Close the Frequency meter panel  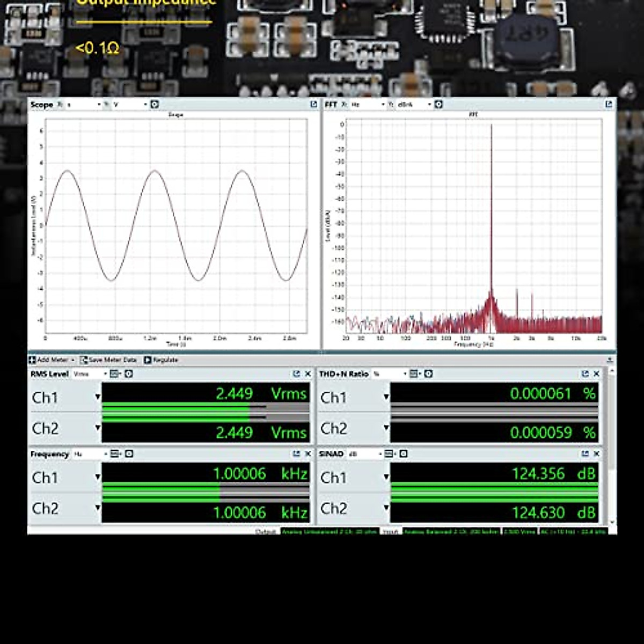coord(308,454)
